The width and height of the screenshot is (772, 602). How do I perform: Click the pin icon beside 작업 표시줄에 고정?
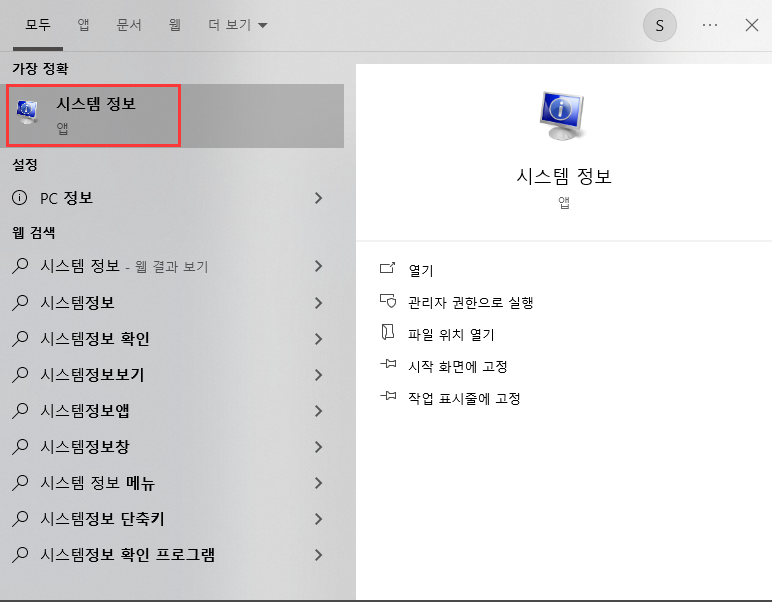tap(388, 396)
